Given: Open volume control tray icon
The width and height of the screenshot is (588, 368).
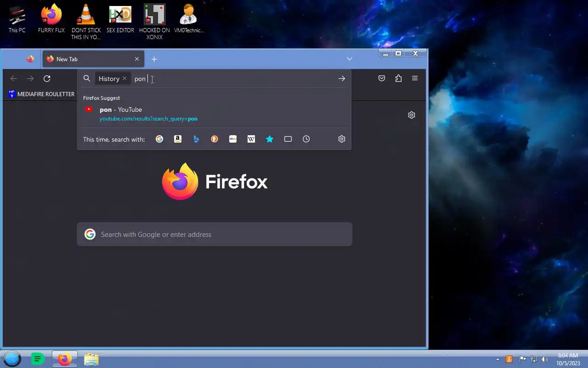Looking at the screenshot, I should (x=545, y=359).
